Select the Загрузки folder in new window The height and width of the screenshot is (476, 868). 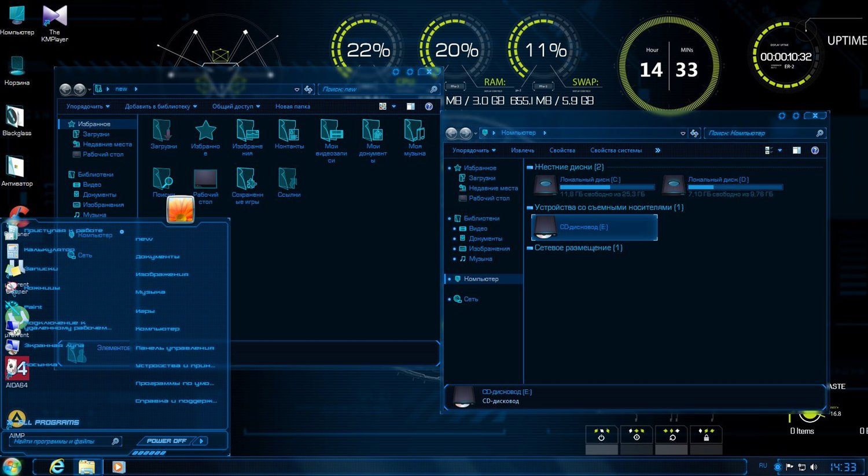click(164, 134)
